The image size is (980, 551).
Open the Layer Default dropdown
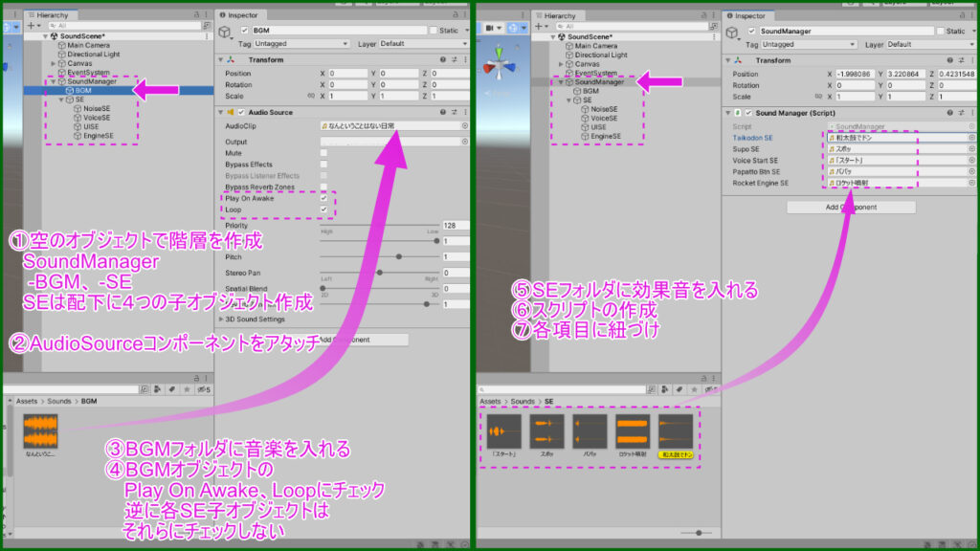pyautogui.click(x=422, y=44)
